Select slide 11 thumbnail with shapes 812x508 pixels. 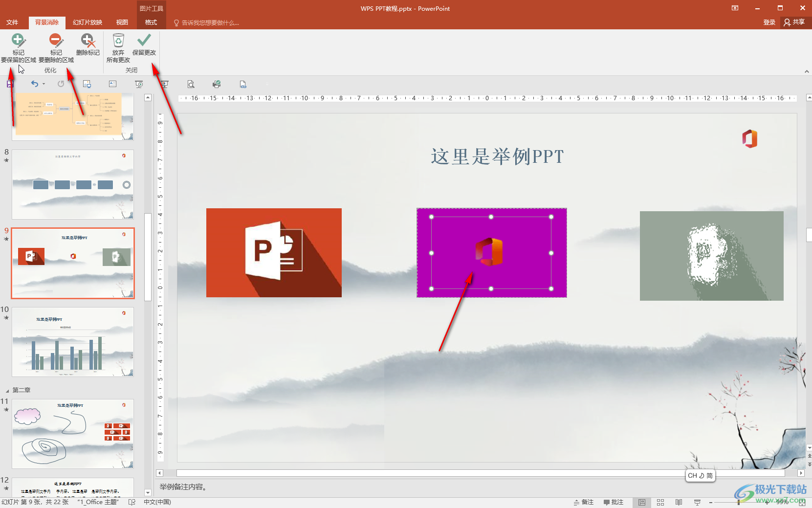(73, 434)
